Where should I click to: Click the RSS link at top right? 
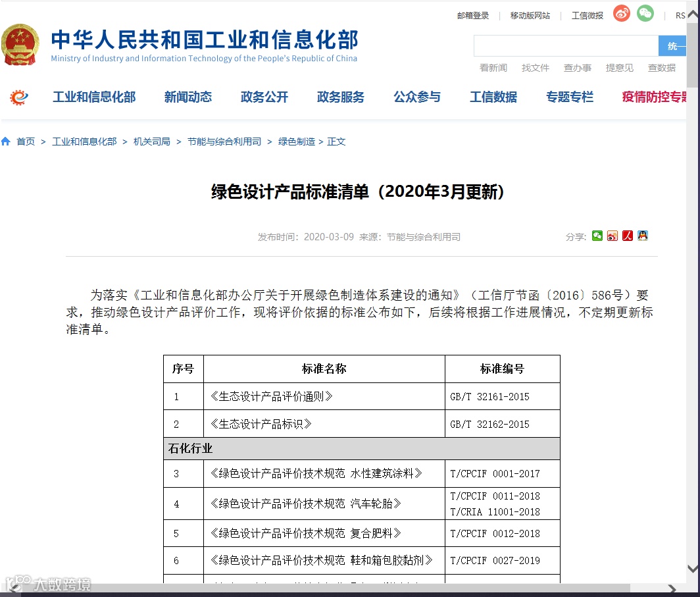680,16
